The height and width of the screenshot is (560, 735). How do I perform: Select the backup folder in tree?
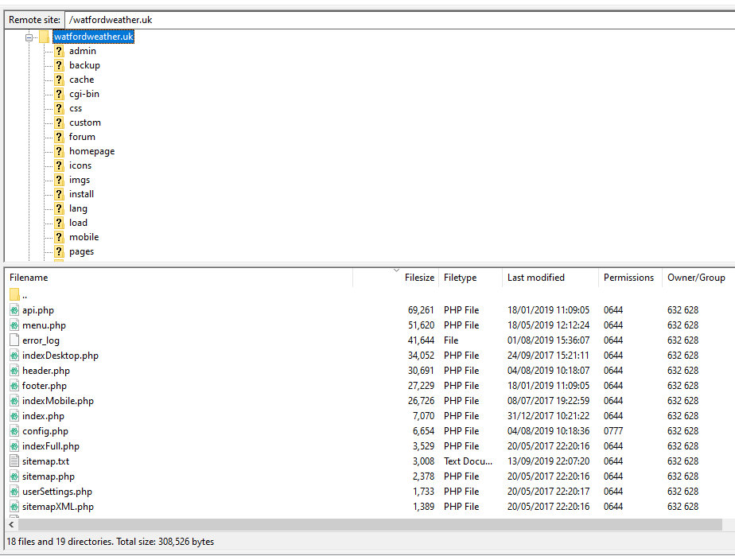pyautogui.click(x=84, y=65)
